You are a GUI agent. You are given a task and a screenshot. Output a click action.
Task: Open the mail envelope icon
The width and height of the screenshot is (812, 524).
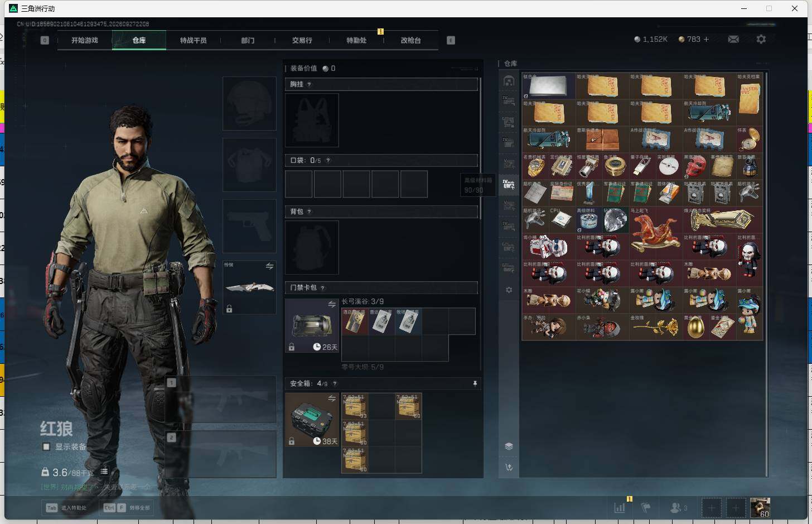(x=733, y=39)
